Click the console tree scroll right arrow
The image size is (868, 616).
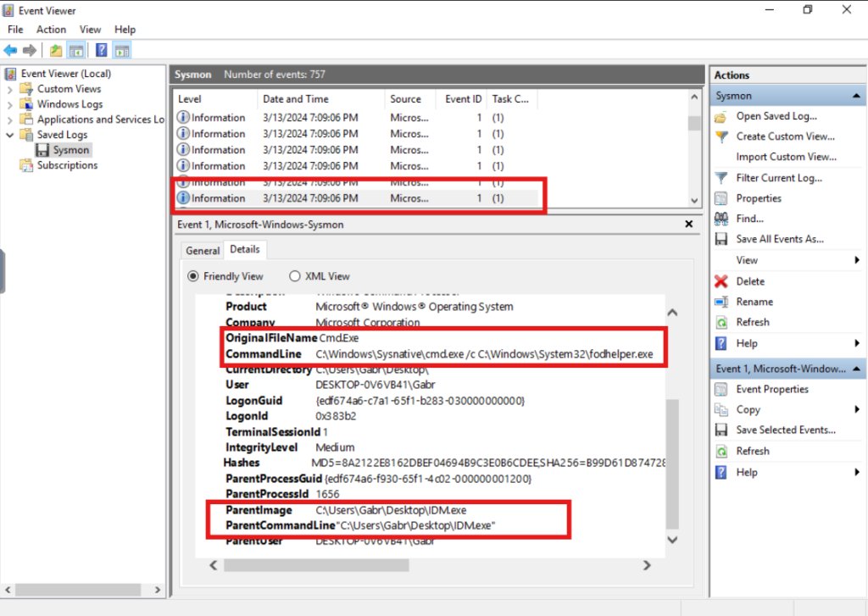tap(158, 590)
